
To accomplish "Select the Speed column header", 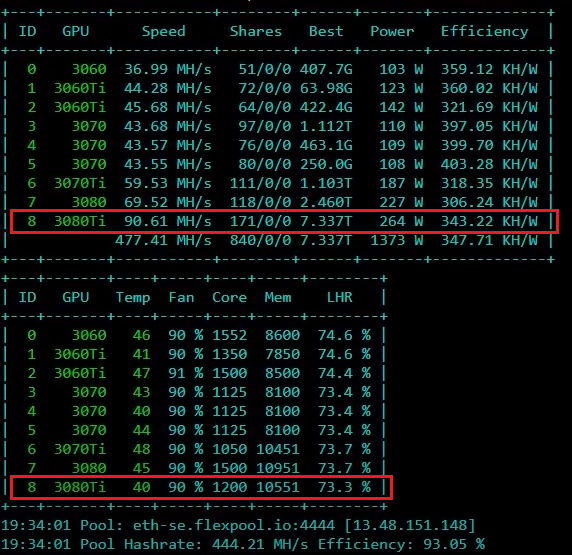I will click(163, 31).
